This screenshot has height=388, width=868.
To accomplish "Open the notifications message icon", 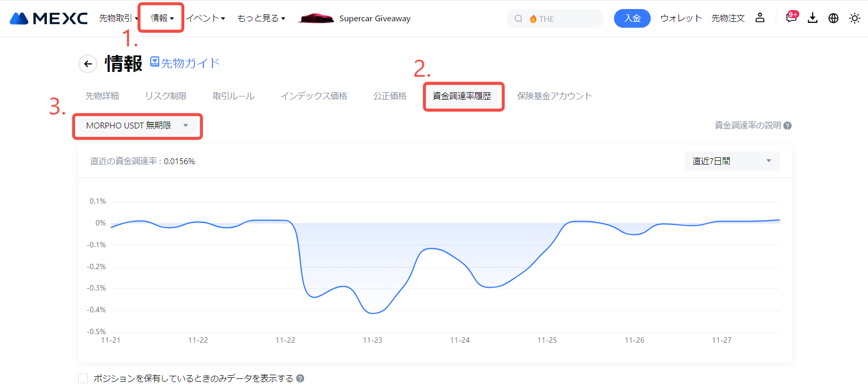I will coord(791,18).
